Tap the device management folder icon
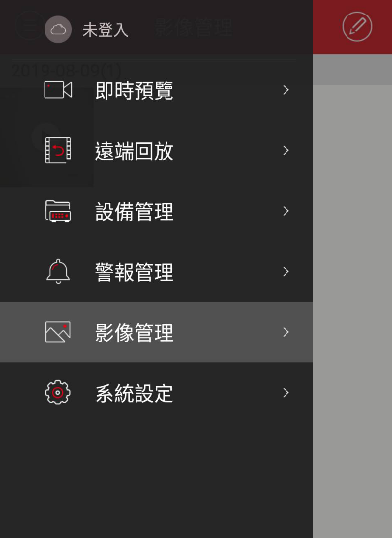 pyautogui.click(x=58, y=211)
